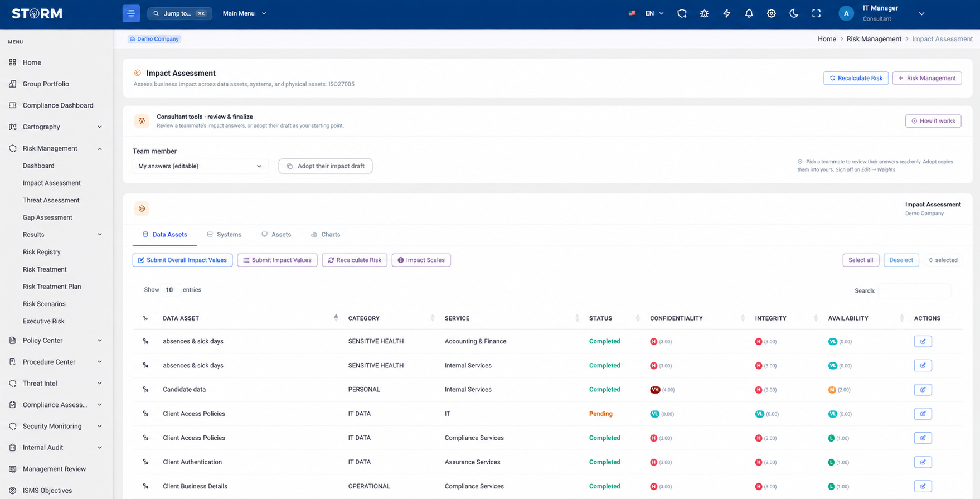Switch to the Data Assets tab
This screenshot has height=499, width=980.
tap(164, 235)
